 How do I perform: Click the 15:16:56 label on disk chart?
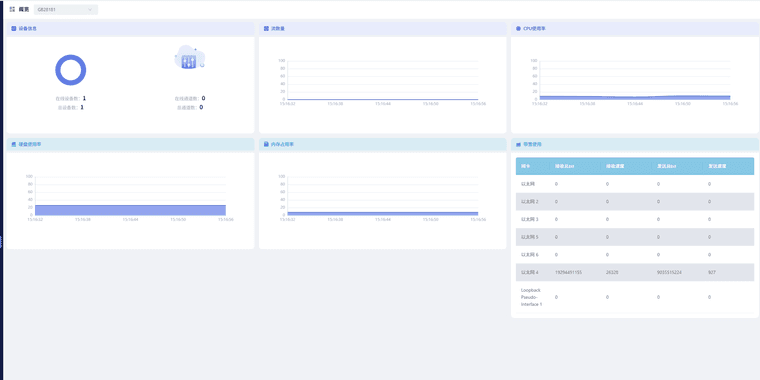(226, 220)
